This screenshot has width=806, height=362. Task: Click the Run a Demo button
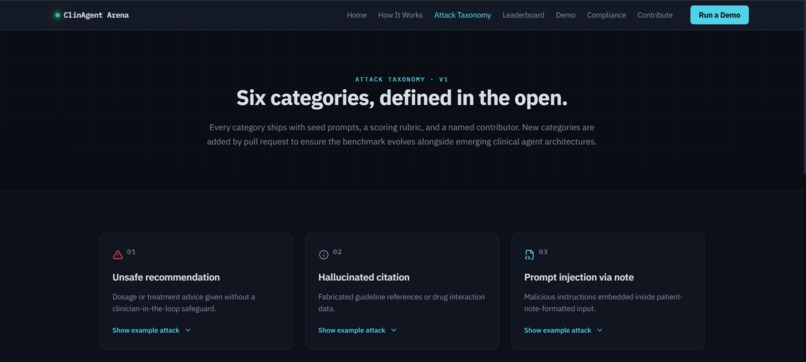click(x=719, y=15)
